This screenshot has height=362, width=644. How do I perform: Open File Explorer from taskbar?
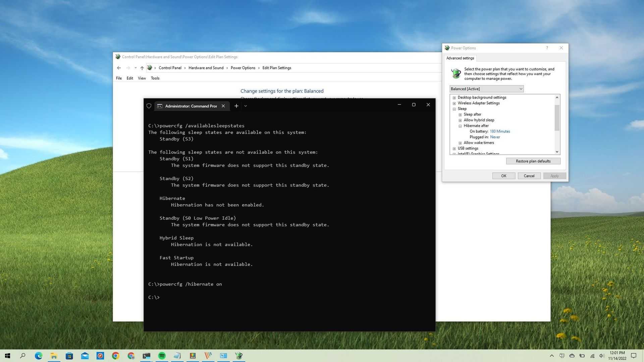[x=54, y=356]
